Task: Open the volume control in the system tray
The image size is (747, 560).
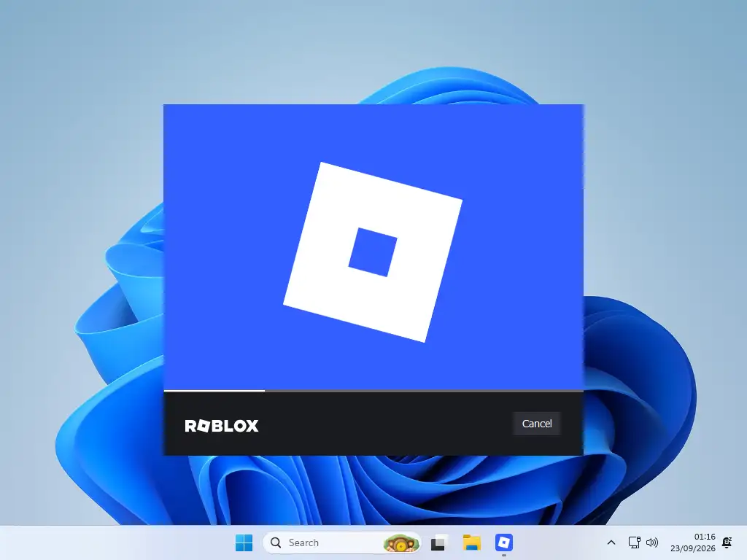Action: point(651,542)
